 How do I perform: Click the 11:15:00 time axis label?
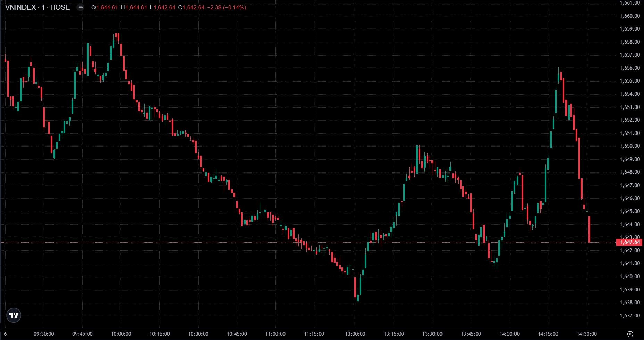coord(314,334)
